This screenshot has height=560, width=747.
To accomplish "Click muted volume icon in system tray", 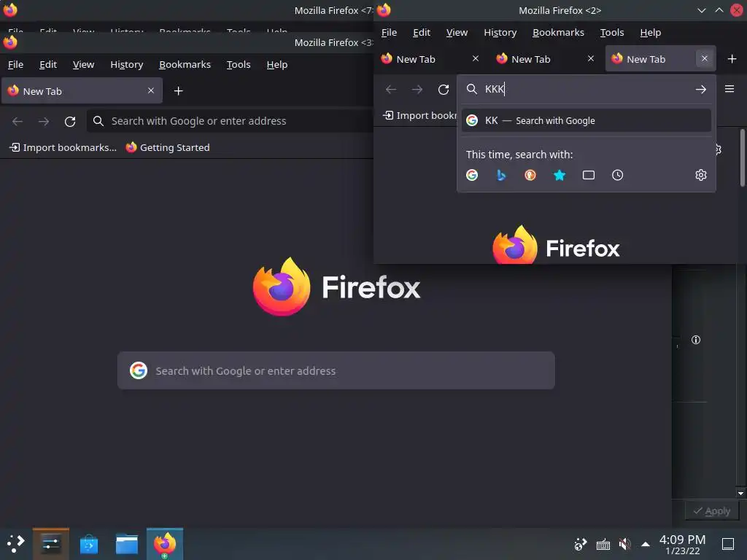I will coord(624,544).
